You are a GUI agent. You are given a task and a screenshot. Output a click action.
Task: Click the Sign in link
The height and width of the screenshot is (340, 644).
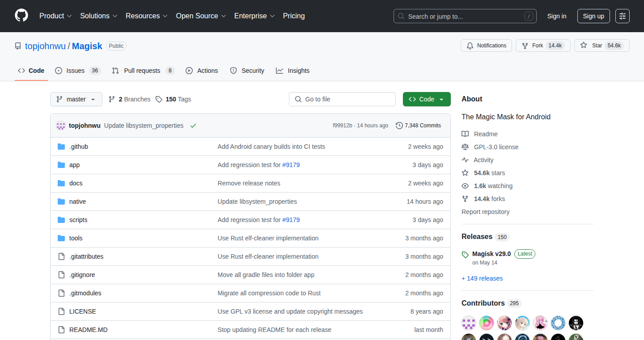pos(557,16)
